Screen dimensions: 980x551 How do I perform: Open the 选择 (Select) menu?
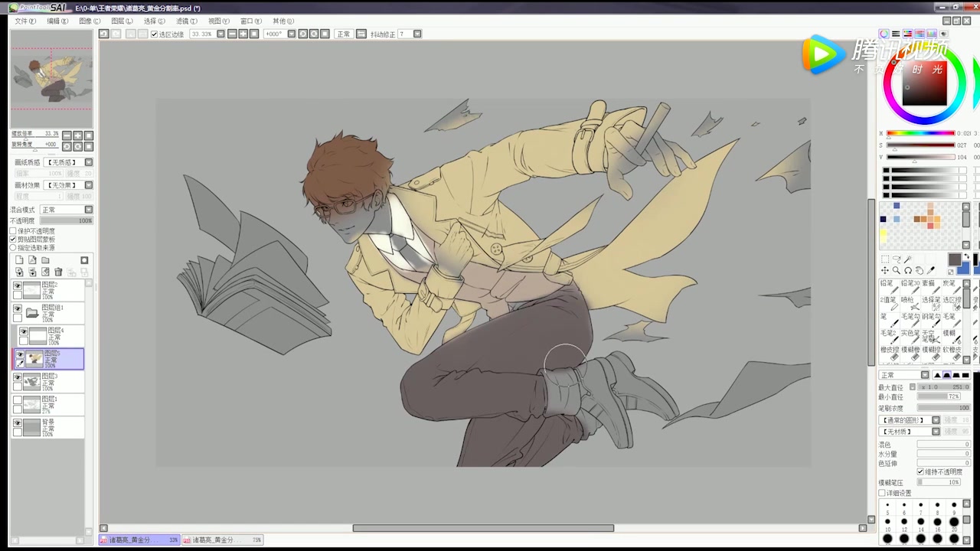tap(154, 21)
